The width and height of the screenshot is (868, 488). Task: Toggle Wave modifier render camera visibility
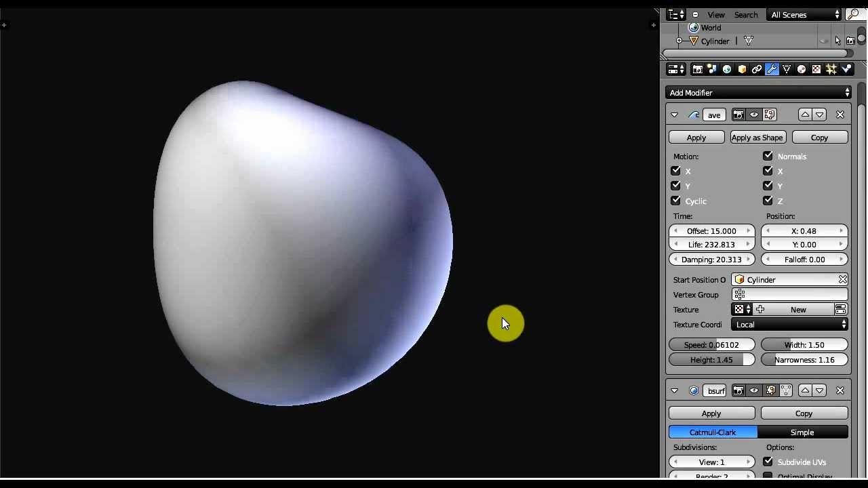point(738,115)
